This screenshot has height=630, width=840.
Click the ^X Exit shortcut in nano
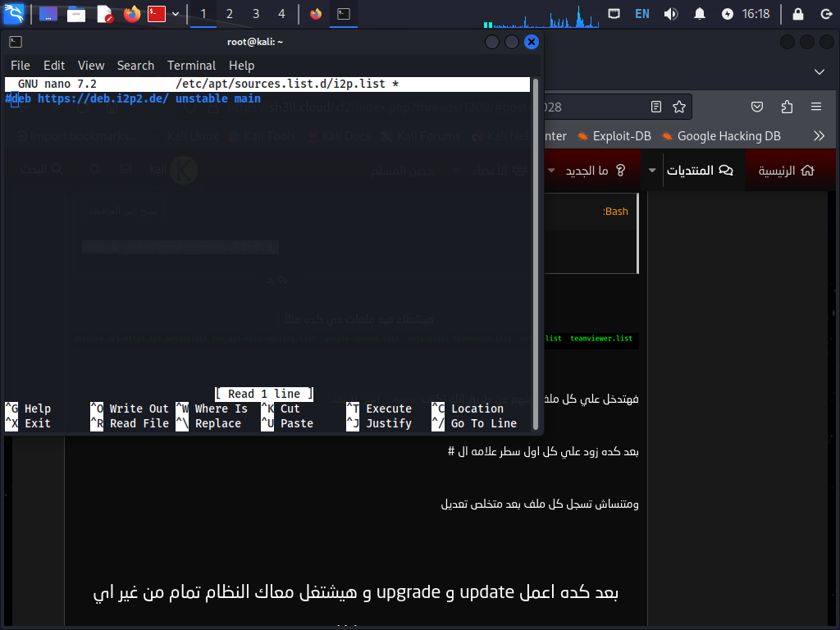[28, 423]
